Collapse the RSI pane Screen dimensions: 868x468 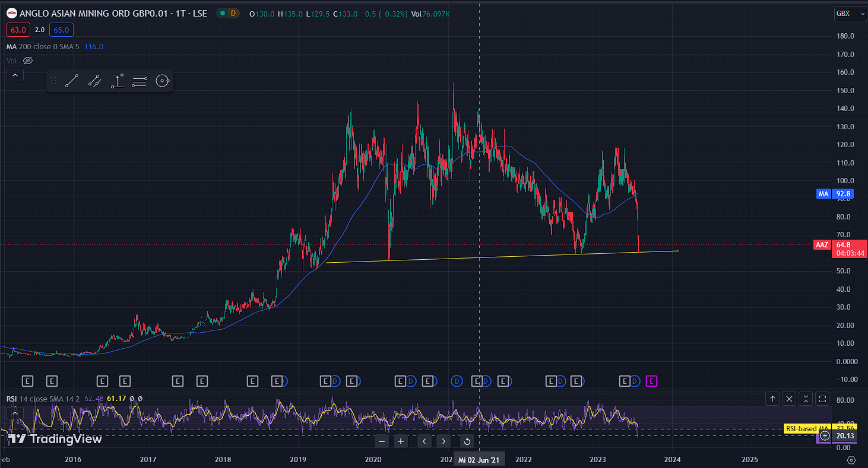click(806, 399)
